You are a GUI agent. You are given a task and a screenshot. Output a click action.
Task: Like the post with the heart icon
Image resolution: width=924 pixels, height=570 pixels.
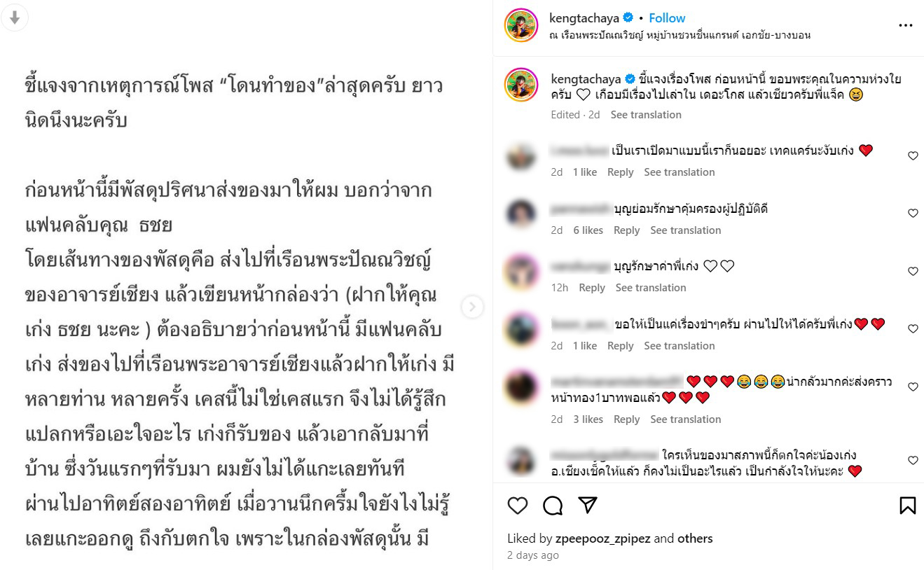[517, 506]
